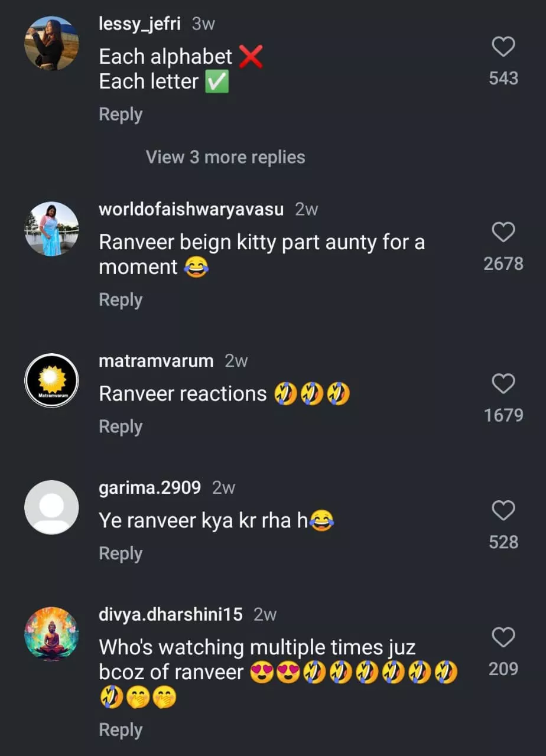
Task: Open worldofaishwaryavasu's profile avatar
Action: [51, 229]
